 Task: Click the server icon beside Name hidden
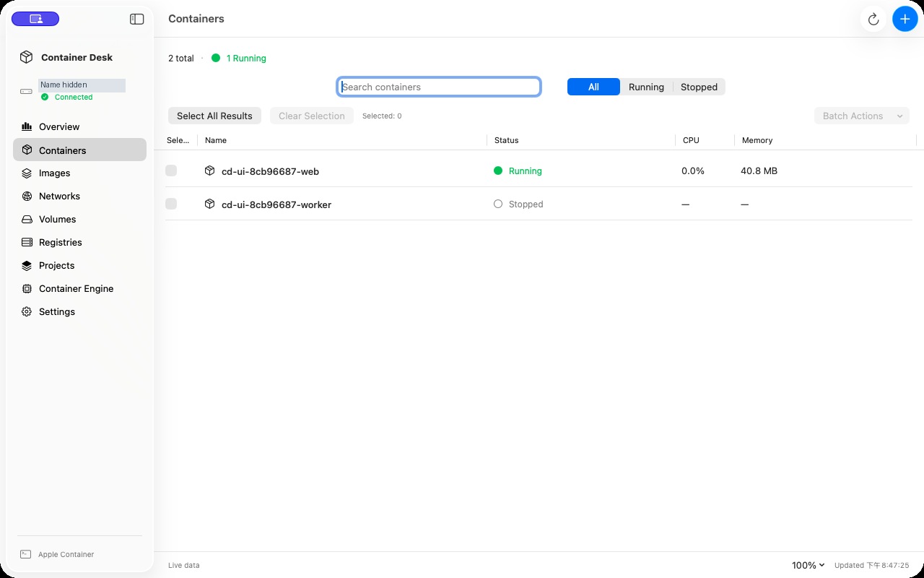26,91
